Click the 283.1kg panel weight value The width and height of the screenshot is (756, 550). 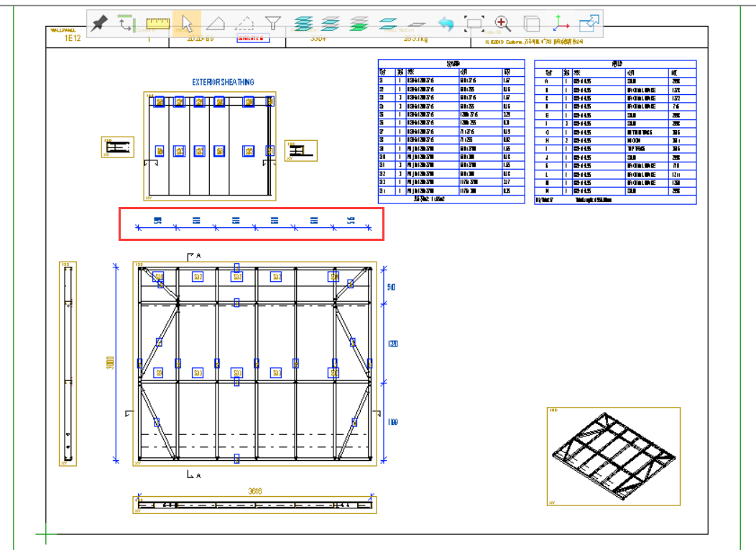[x=415, y=39]
